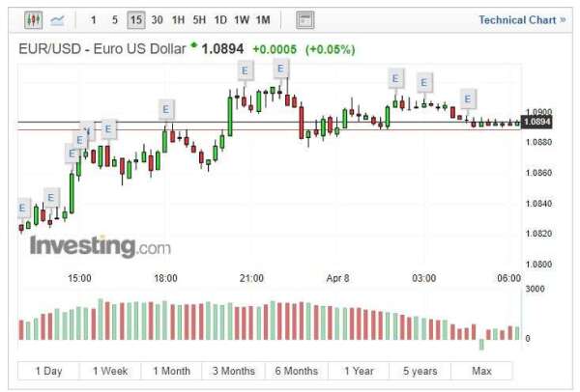Open the event marker E just before 21:00
The image size is (580, 392).
(246, 70)
